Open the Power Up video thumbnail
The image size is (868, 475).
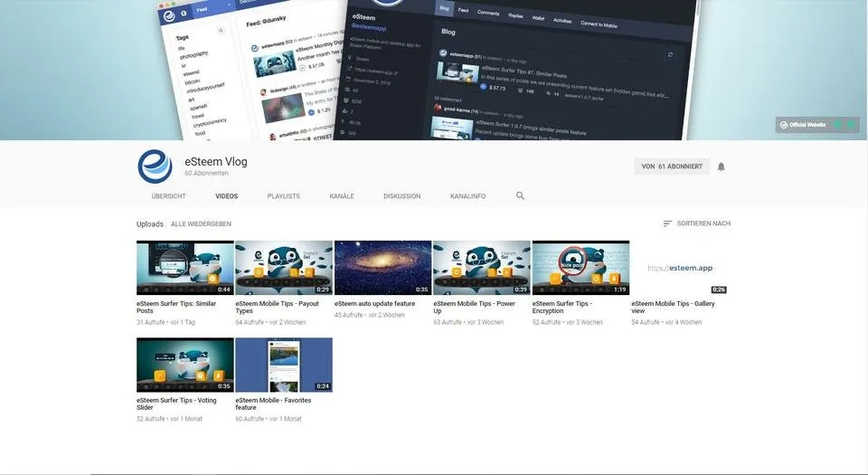tap(482, 268)
